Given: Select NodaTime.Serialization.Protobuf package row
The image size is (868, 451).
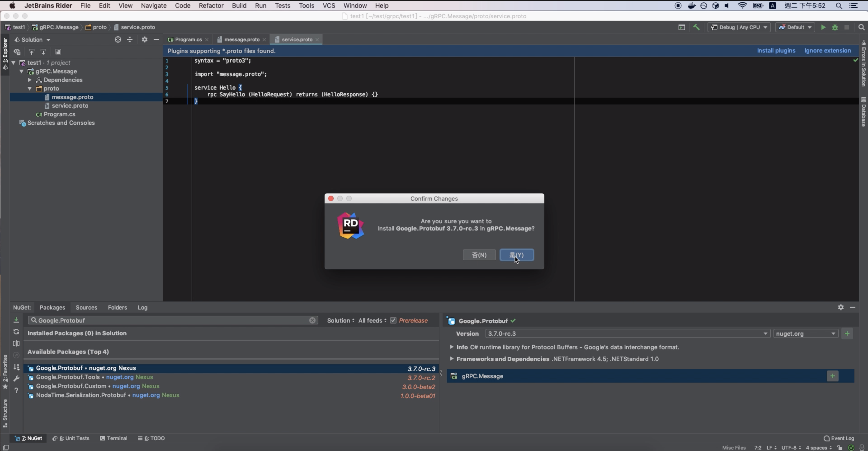Looking at the screenshot, I should 231,396.
